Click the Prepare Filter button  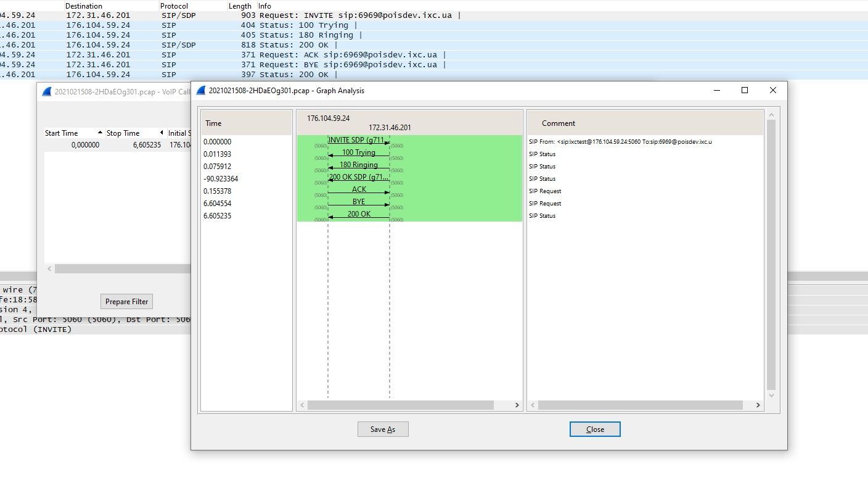pos(126,301)
